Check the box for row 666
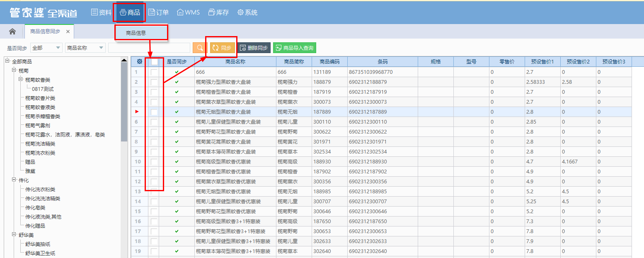 (x=154, y=72)
